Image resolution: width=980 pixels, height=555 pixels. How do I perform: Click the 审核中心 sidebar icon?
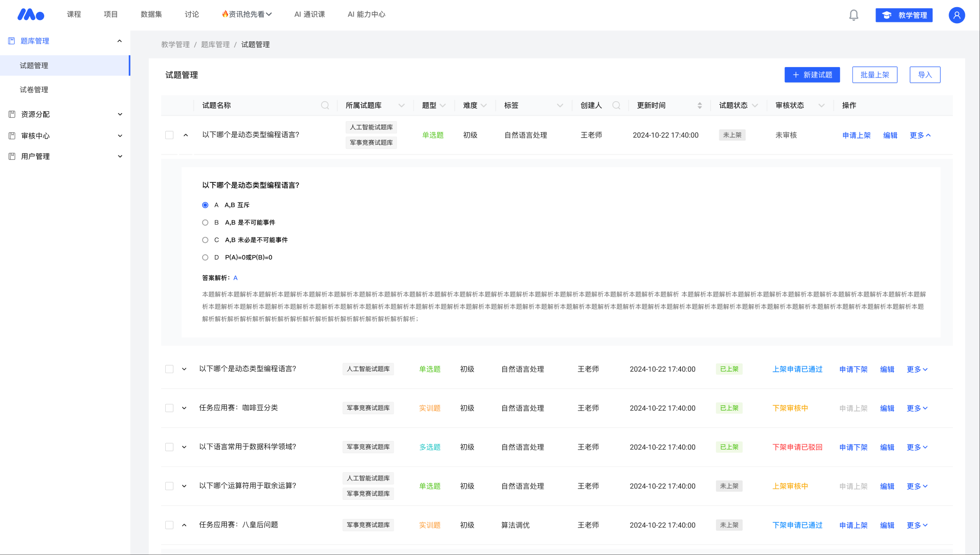pyautogui.click(x=12, y=135)
